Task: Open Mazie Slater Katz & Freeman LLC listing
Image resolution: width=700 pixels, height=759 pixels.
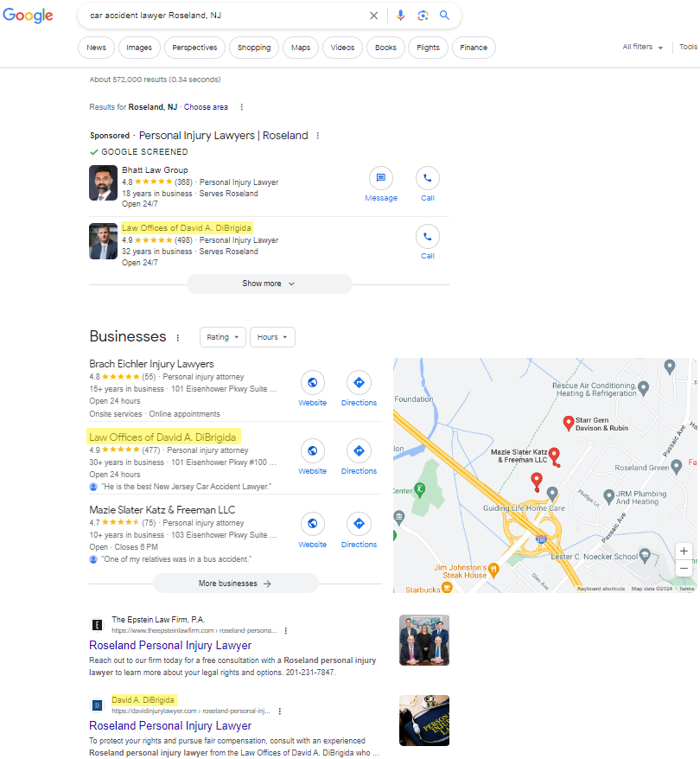Action: (162, 510)
